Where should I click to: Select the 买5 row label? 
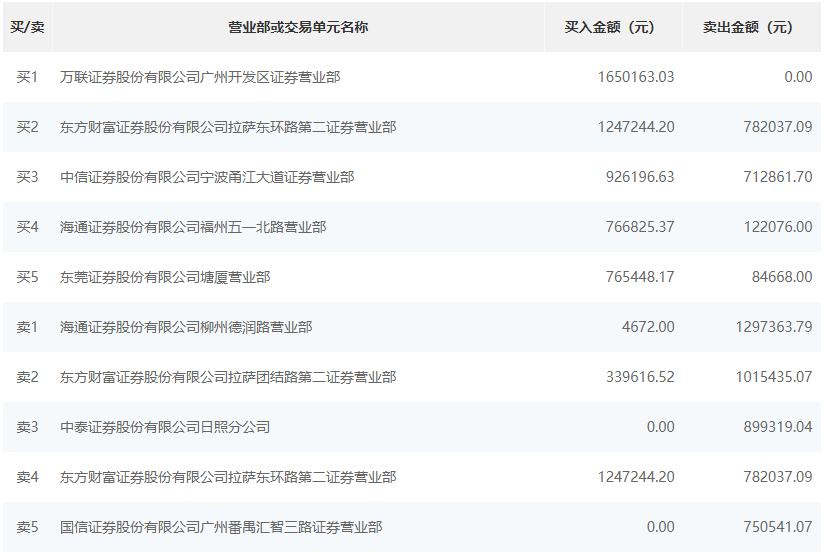27,277
